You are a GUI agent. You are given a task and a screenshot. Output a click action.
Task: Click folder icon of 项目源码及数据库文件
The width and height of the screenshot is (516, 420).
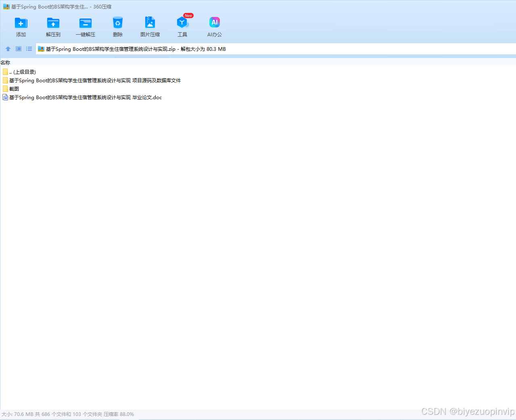pos(5,80)
